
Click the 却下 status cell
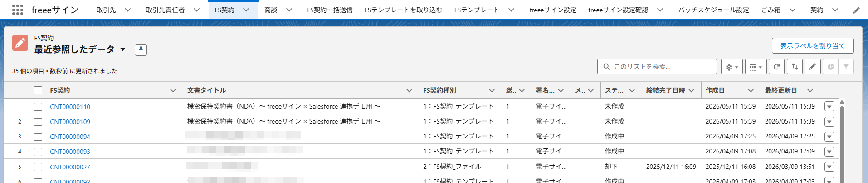pyautogui.click(x=611, y=167)
